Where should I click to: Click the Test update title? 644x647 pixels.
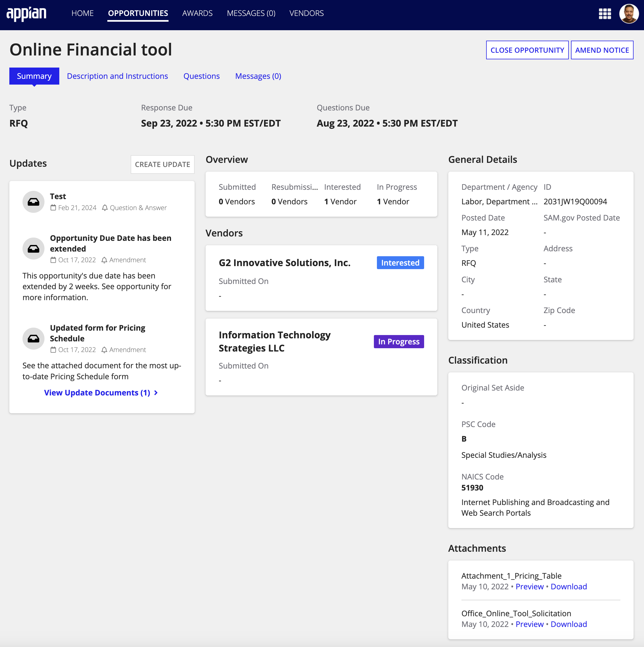[58, 196]
